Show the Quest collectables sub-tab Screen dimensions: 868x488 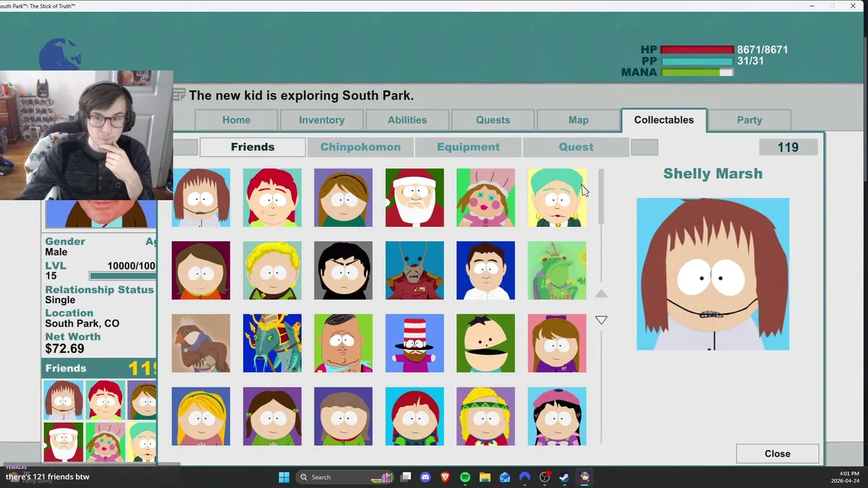pyautogui.click(x=576, y=147)
